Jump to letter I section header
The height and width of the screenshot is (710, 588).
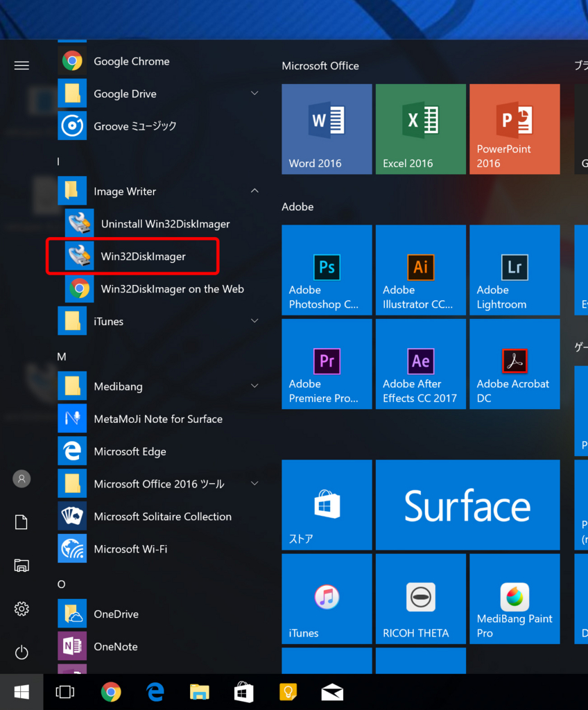[58, 162]
